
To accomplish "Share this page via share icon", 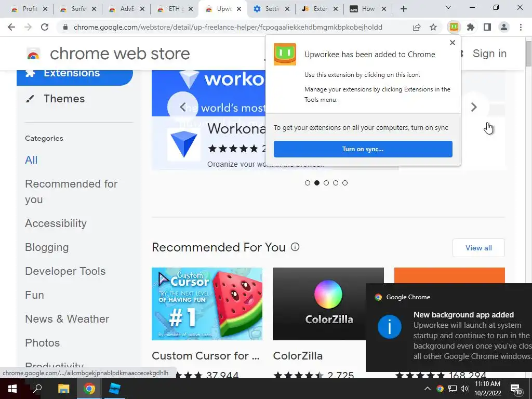I will (417, 27).
